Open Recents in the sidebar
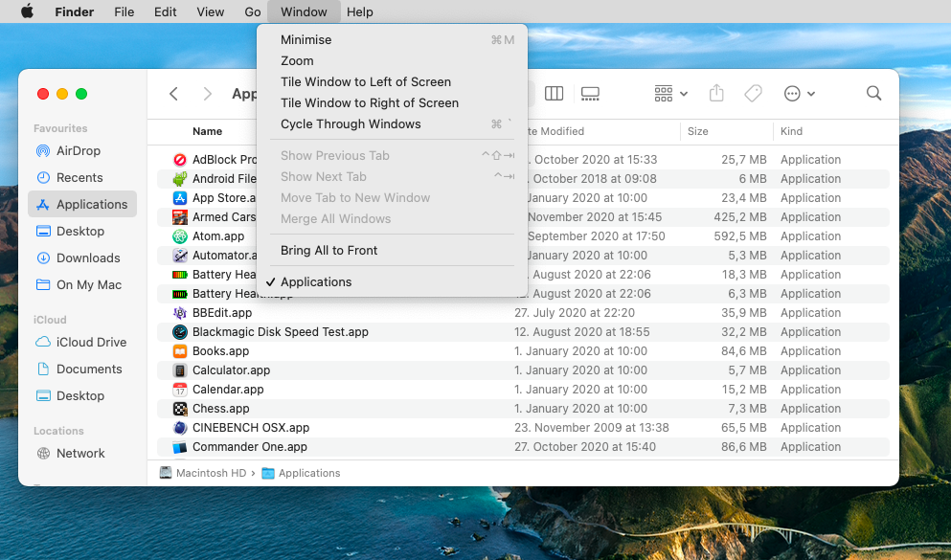 point(81,178)
